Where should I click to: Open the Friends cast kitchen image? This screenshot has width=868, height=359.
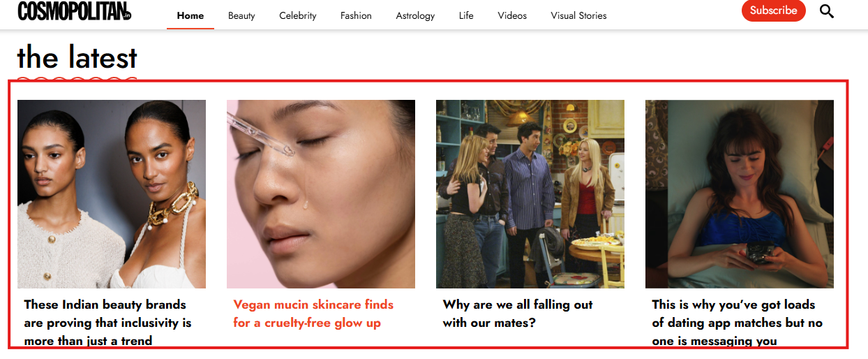click(x=530, y=194)
